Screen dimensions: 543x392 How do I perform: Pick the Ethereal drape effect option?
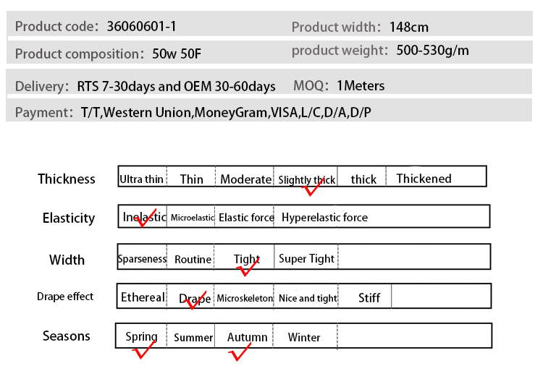pyautogui.click(x=143, y=297)
